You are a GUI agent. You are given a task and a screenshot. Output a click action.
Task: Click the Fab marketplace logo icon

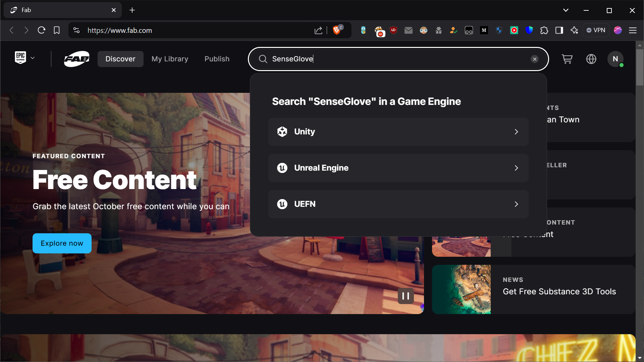coord(76,59)
